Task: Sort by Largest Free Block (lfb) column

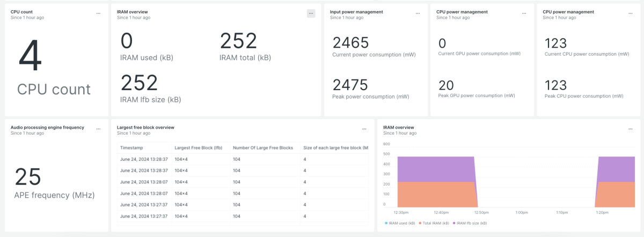Action: tap(198, 147)
